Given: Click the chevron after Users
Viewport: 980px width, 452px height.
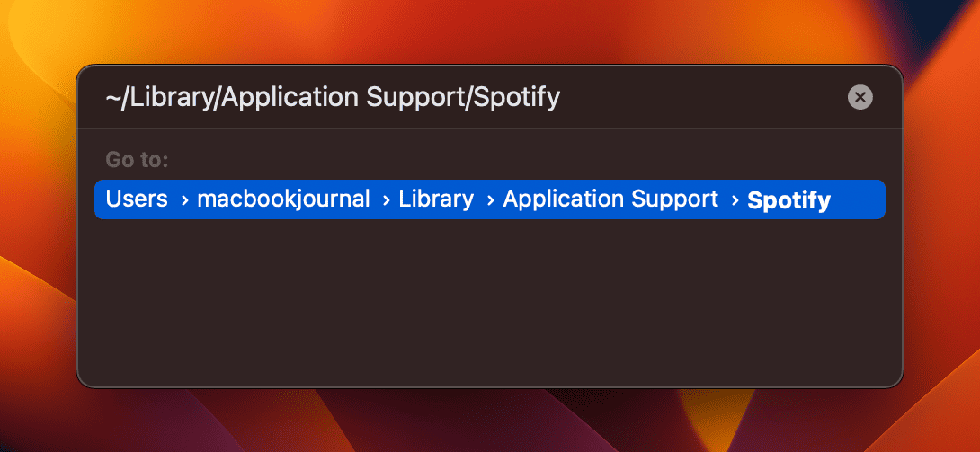Looking at the screenshot, I should coord(183,200).
